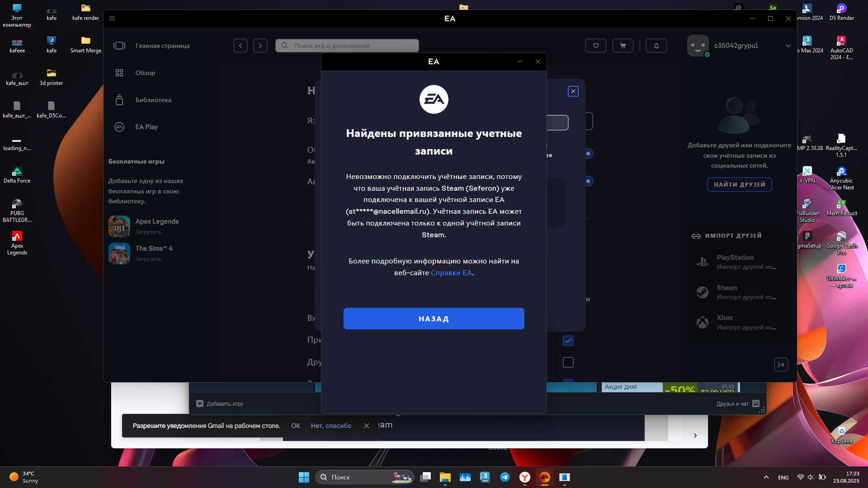Select the X-VPN desktop icon
Screen dimensions: 868x488
click(807, 175)
